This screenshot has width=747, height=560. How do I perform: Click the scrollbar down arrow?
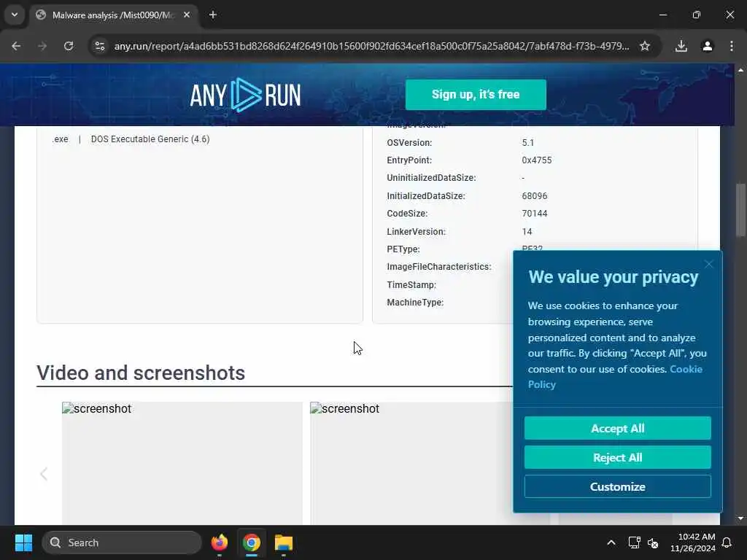pos(740,518)
